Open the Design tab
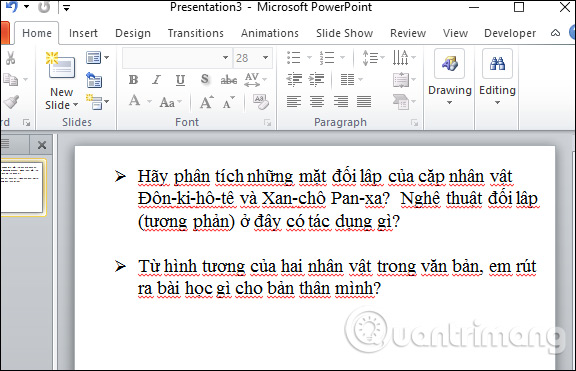This screenshot has height=371, width=576. (133, 33)
